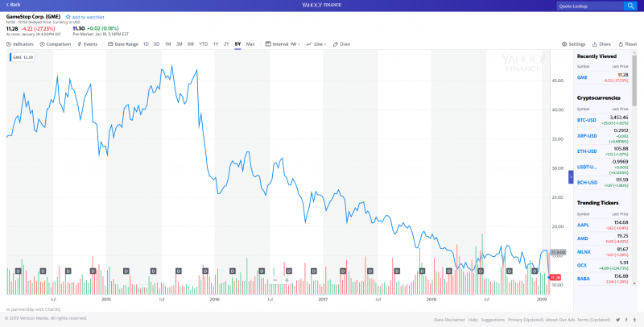This screenshot has height=327, width=644.
Task: Open Privacy (Updated) link
Action: (526, 320)
